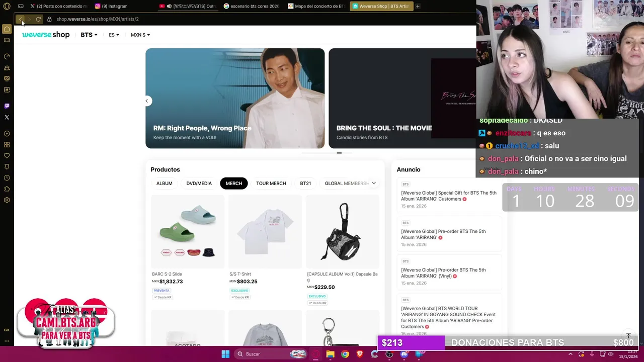This screenshot has width=644, height=362.
Task: Select the ALBUM product category
Action: tap(165, 184)
